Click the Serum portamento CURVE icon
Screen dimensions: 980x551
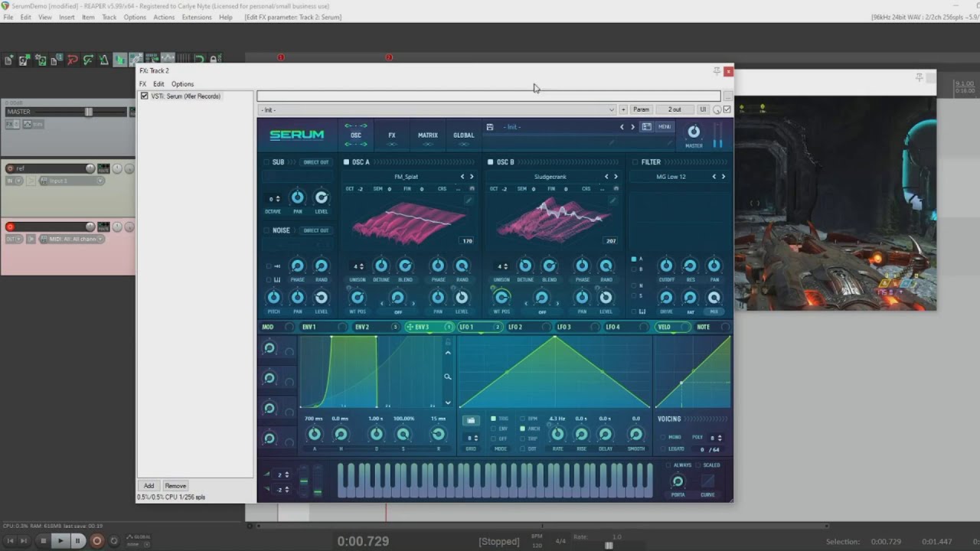click(707, 481)
